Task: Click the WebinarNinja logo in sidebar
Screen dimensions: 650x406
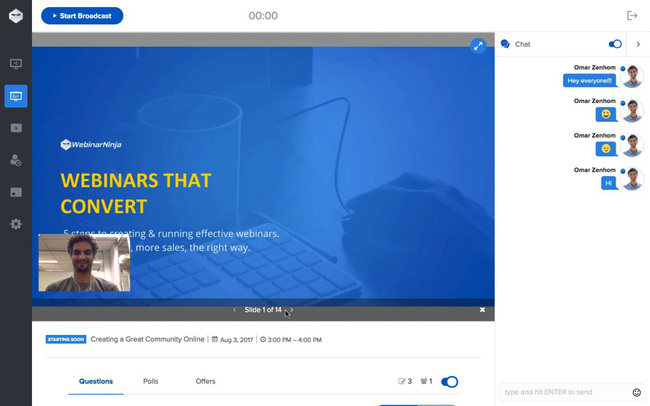Action: coord(16,16)
